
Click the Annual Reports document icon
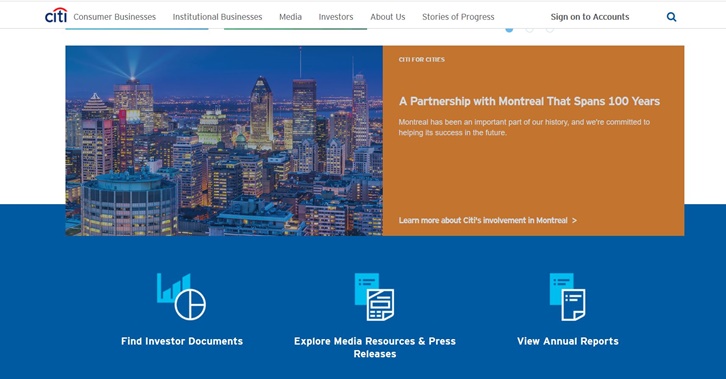pos(568,297)
